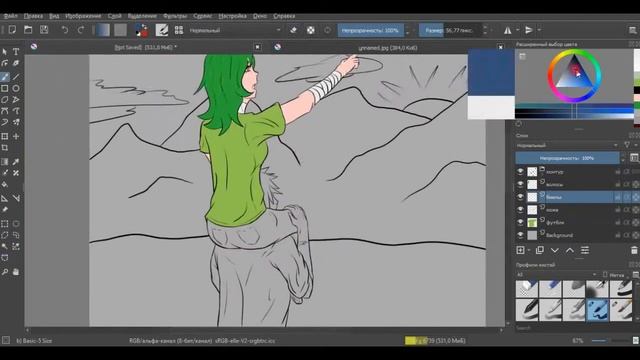This screenshot has height=360, width=640.
Task: Click the brush size slider
Action: [451, 30]
